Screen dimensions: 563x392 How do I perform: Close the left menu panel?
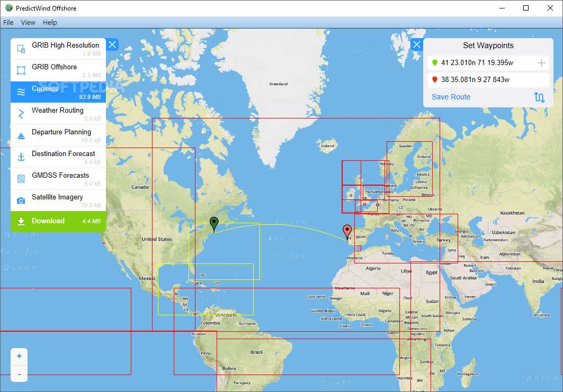pos(112,44)
